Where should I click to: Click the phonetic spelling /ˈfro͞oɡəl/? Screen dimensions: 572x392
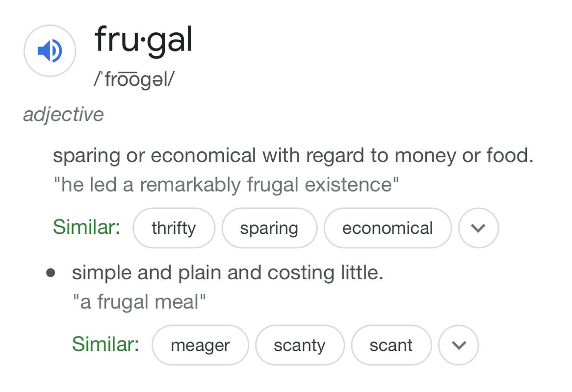pyautogui.click(x=134, y=79)
